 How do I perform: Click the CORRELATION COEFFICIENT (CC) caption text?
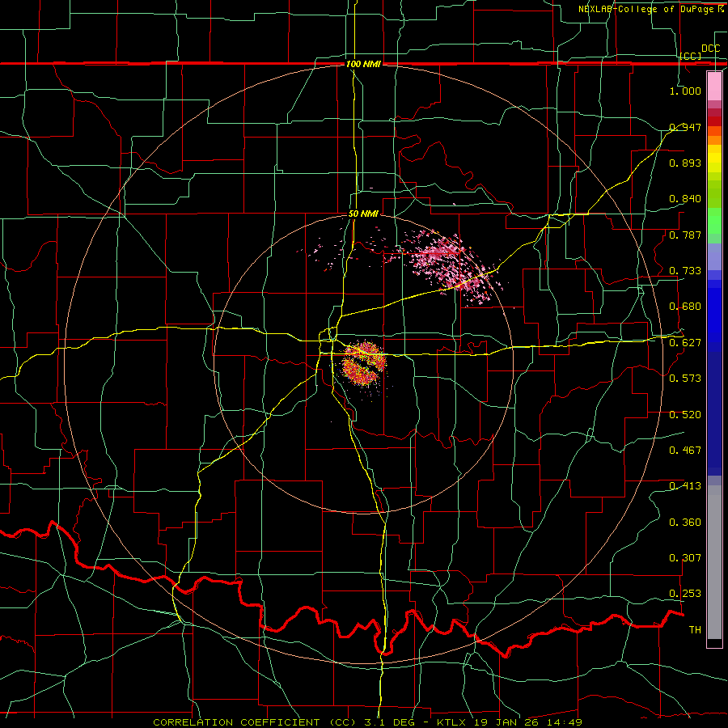(255, 722)
